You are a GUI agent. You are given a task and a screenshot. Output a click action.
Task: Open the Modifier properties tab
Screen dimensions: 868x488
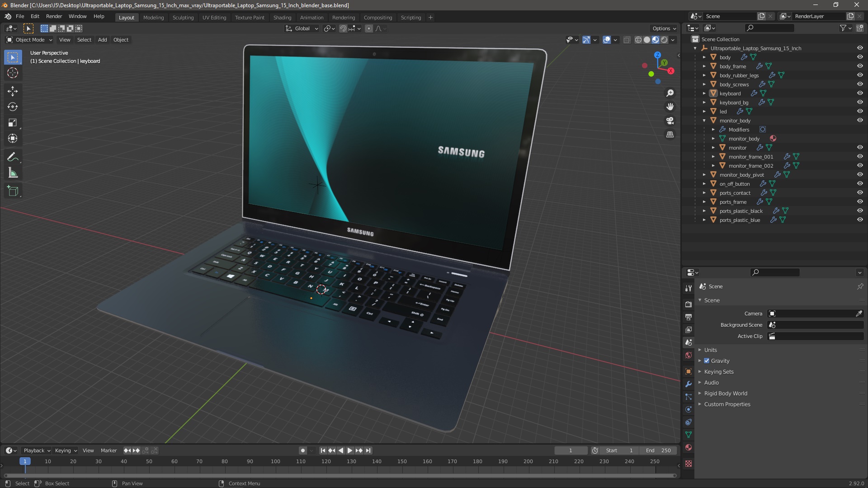click(x=689, y=384)
